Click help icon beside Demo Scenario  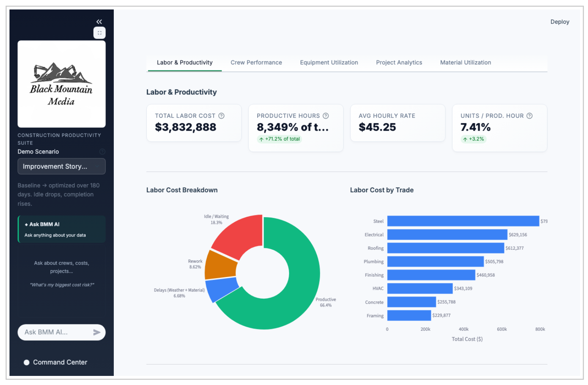(102, 152)
